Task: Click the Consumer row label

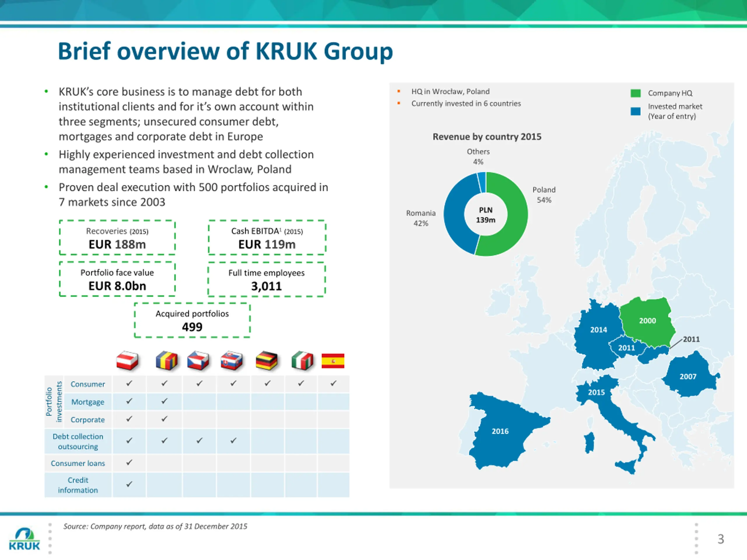Action: click(x=88, y=384)
